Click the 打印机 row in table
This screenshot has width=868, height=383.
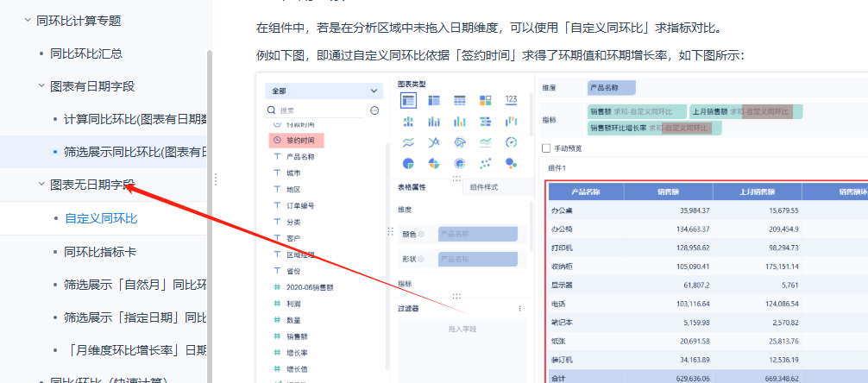tap(708, 248)
